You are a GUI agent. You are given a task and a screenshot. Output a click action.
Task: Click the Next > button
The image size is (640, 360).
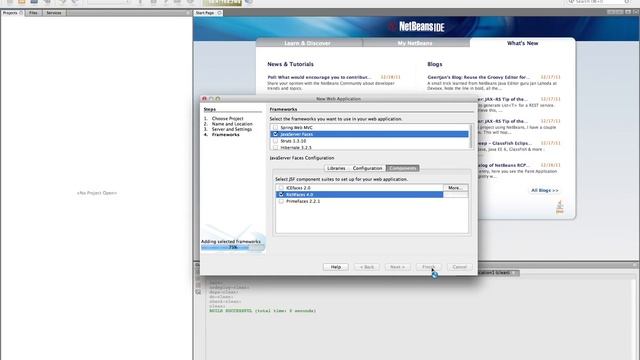(398, 267)
